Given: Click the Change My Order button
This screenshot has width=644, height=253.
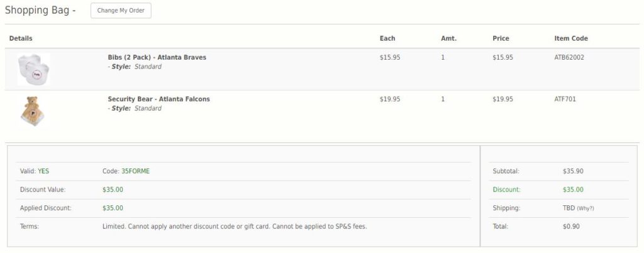Looking at the screenshot, I should coord(121,11).
